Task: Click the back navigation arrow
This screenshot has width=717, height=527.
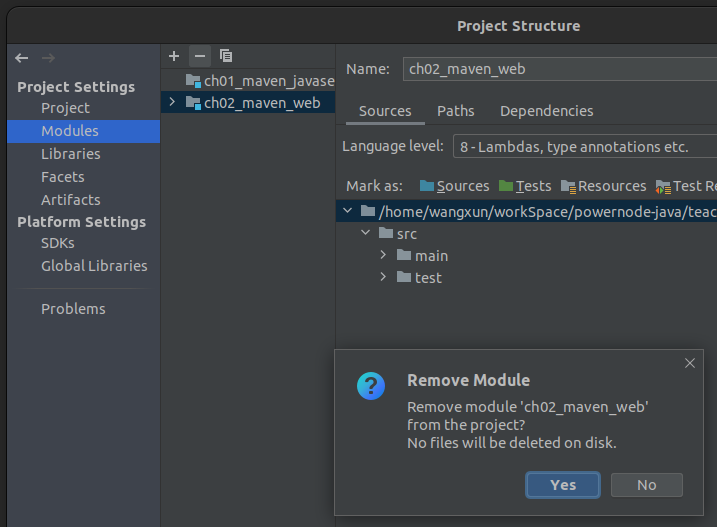Action: 22,58
